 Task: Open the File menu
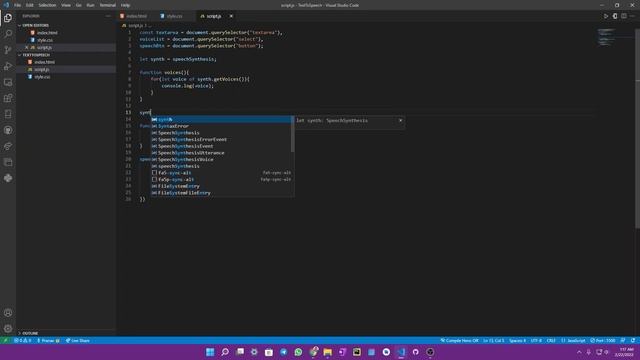(18, 5)
